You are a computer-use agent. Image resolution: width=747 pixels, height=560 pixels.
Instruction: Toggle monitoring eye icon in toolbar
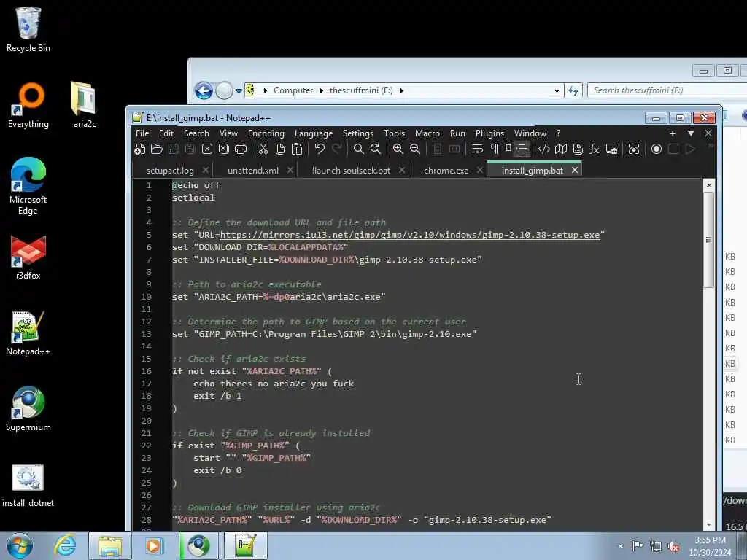(x=634, y=149)
